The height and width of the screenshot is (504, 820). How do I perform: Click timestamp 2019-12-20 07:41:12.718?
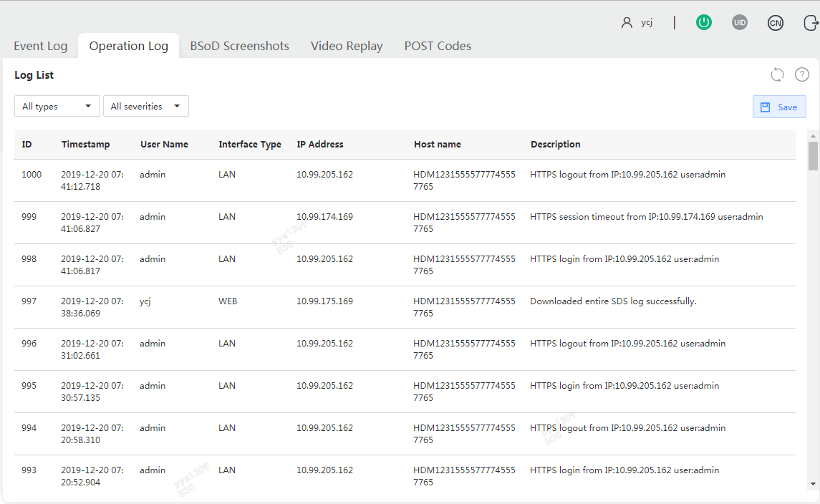pyautogui.click(x=92, y=180)
